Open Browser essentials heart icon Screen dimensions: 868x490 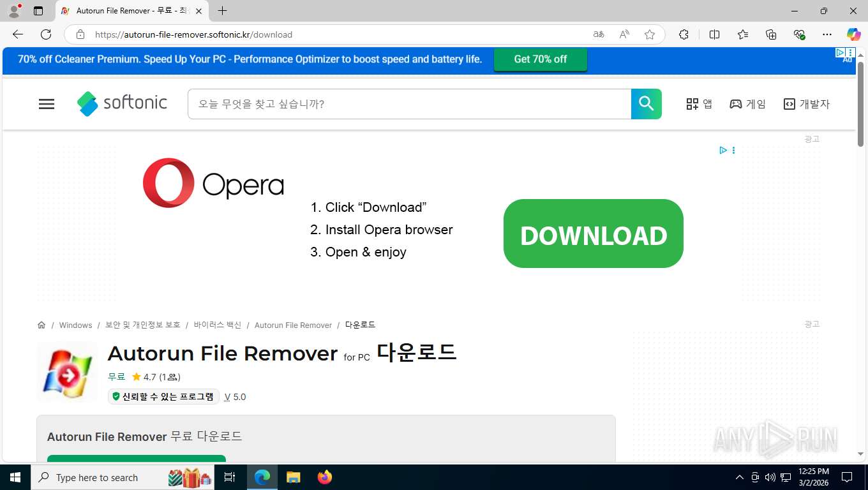pyautogui.click(x=799, y=34)
